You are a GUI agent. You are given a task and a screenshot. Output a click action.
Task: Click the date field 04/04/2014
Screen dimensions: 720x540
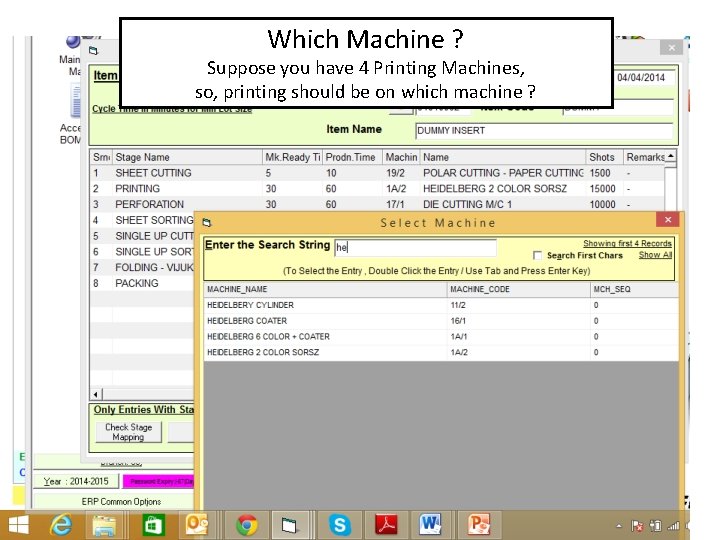645,78
